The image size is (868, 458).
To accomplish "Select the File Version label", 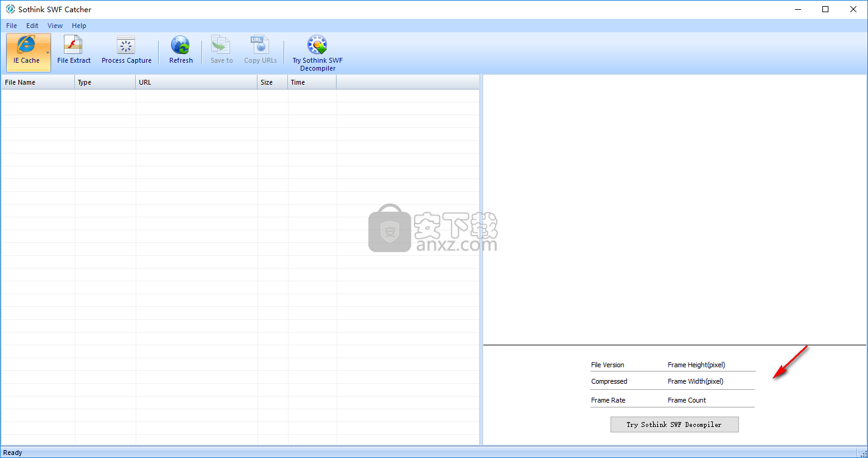I will coord(607,365).
